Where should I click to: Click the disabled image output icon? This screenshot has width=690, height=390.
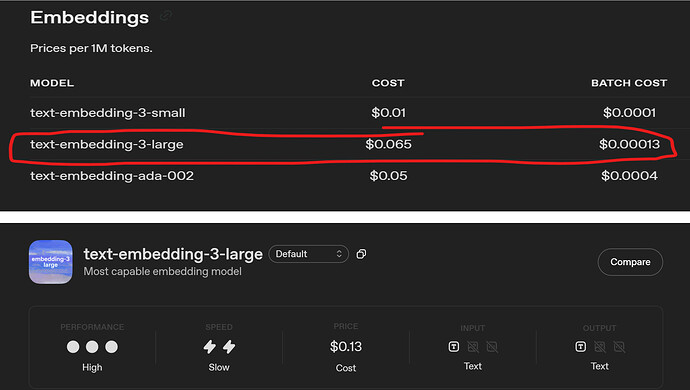coord(600,347)
